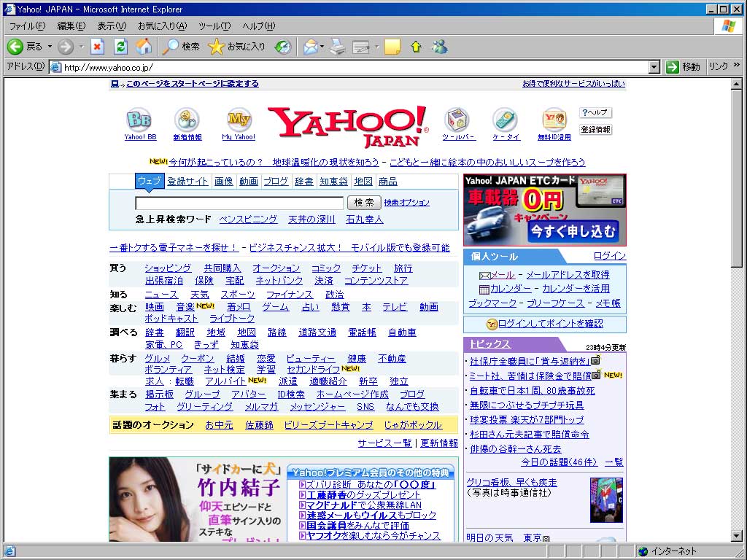Viewport: 747px width, 560px height.
Task: Click the Back arrow toolbar icon
Action: point(15,46)
